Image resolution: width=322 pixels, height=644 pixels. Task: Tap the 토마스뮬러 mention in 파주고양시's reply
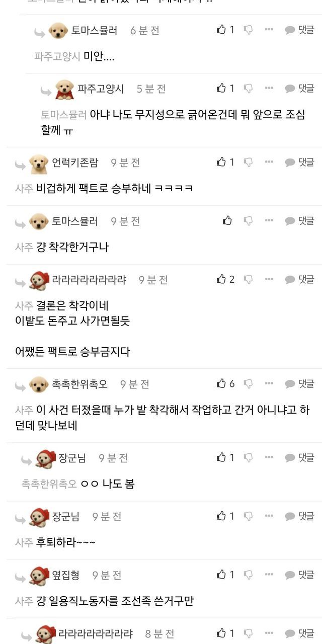64,114
